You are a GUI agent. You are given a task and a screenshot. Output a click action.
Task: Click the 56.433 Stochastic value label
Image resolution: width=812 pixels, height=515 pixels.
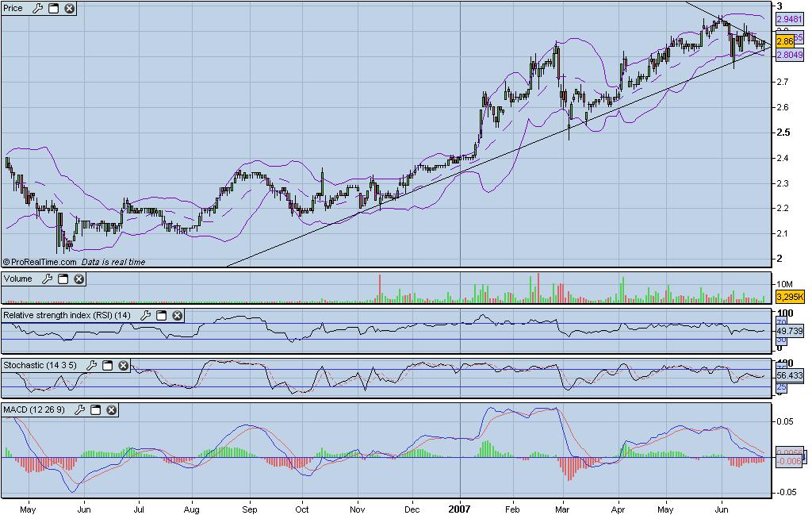click(x=790, y=375)
